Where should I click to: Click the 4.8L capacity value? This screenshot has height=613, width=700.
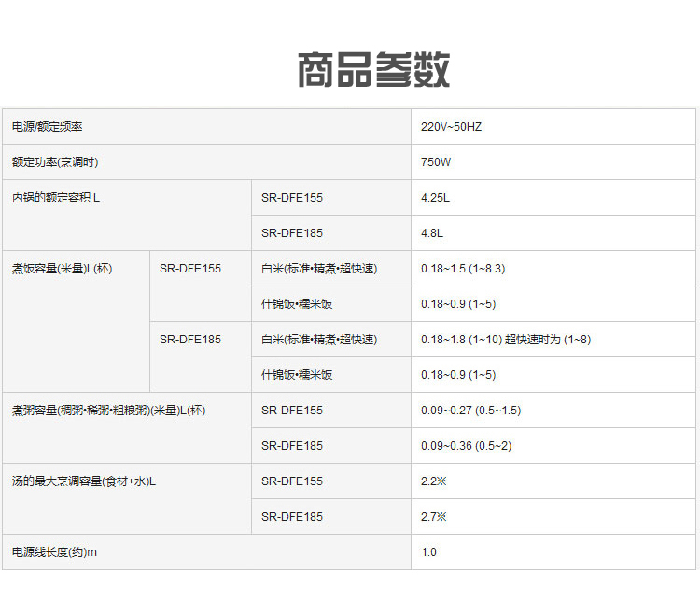tap(432, 233)
